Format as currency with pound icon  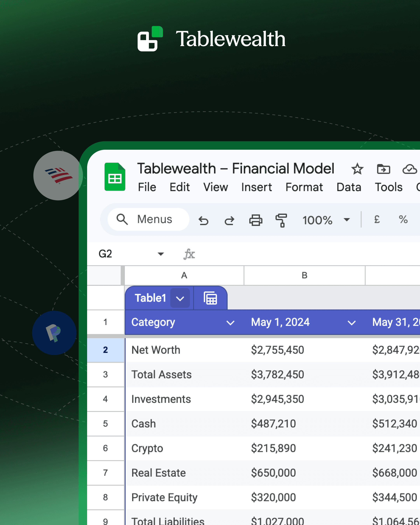click(x=377, y=219)
